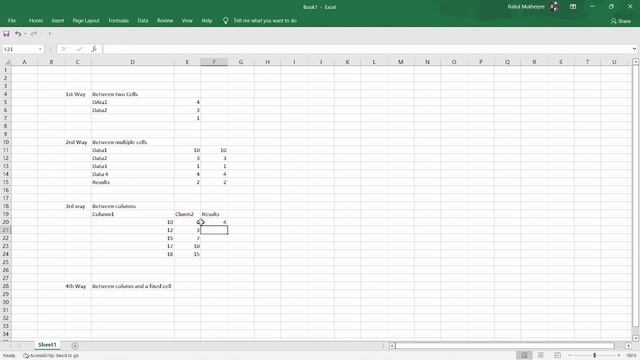Select row 10 by its header

6,142
